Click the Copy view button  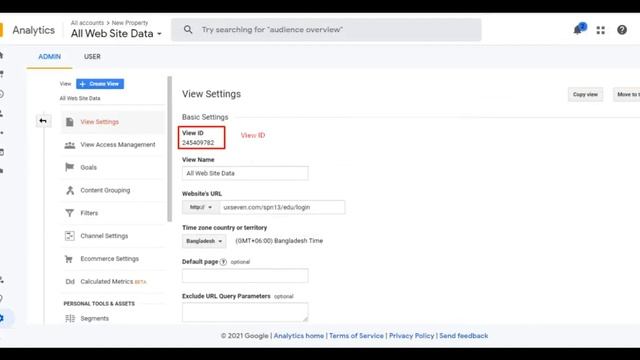(585, 94)
